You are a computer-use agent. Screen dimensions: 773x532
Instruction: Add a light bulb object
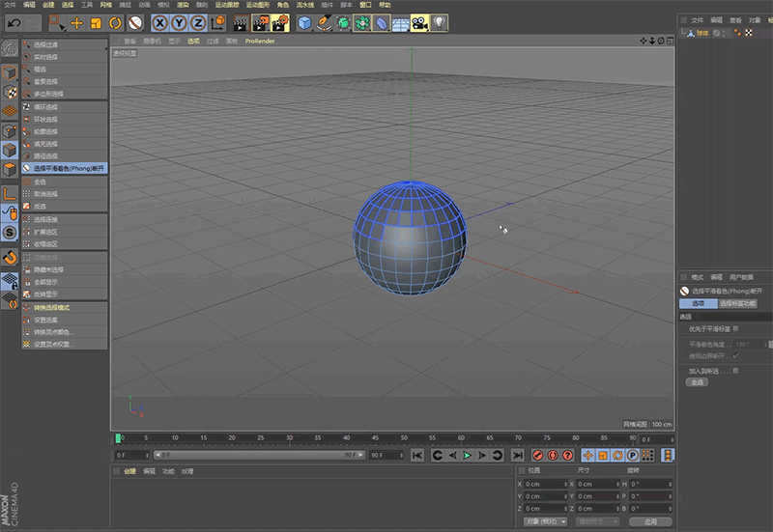pos(439,23)
